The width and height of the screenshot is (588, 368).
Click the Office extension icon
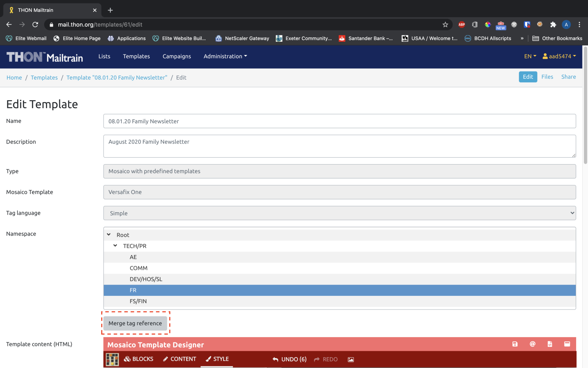click(x=475, y=25)
